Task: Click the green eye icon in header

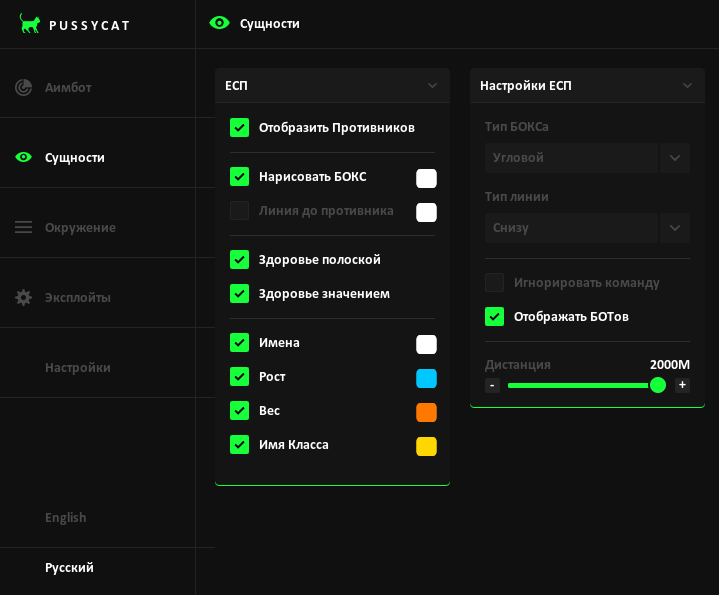Action: (219, 23)
